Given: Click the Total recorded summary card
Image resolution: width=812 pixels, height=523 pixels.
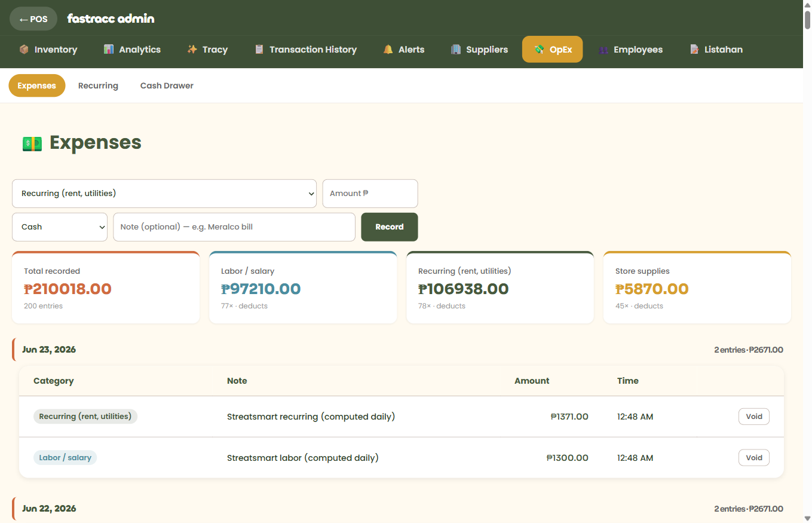Looking at the screenshot, I should pyautogui.click(x=106, y=288).
